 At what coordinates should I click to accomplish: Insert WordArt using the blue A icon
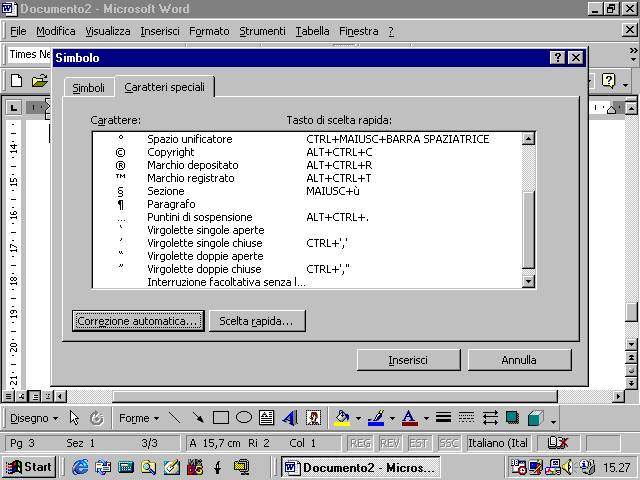[290, 418]
